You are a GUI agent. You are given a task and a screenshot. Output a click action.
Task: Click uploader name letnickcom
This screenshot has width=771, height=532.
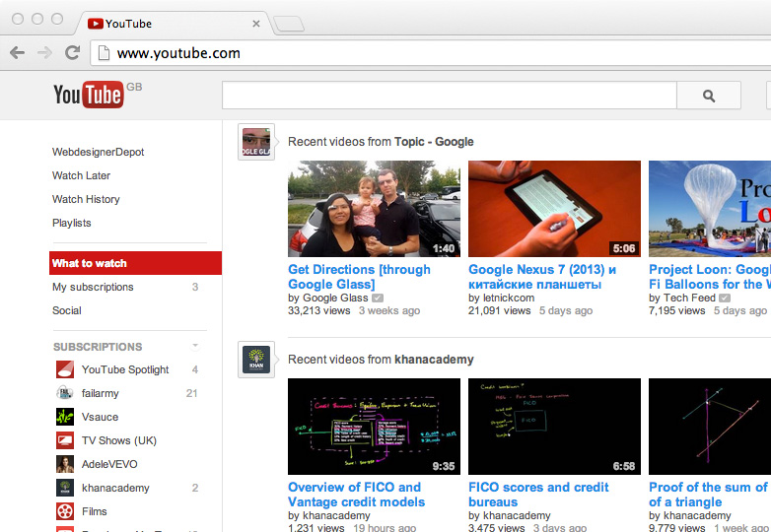pos(509,298)
